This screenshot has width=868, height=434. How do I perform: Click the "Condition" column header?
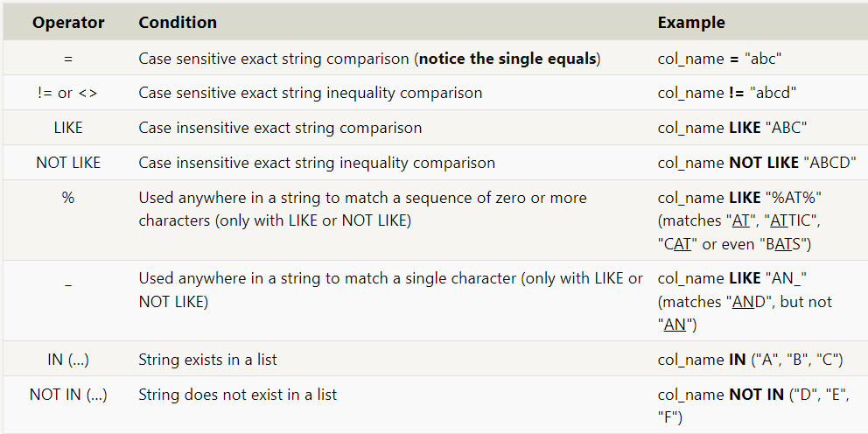click(x=178, y=23)
